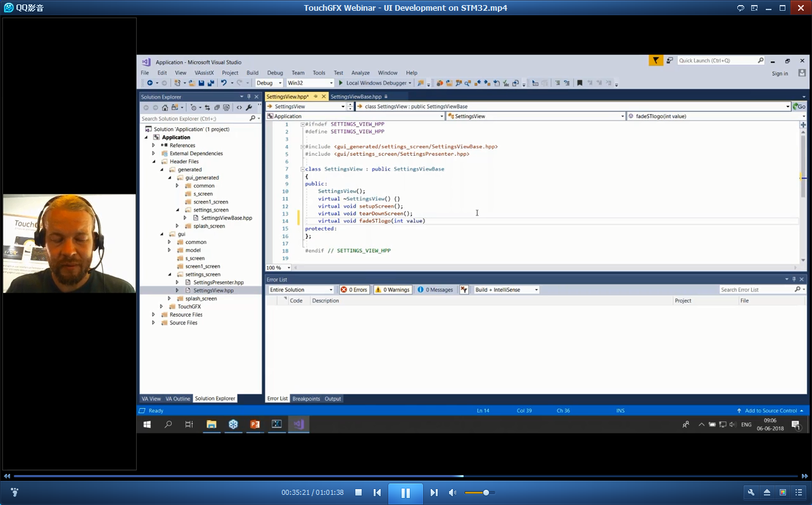Open the Windows Start menu
The image size is (812, 505).
coord(147,425)
